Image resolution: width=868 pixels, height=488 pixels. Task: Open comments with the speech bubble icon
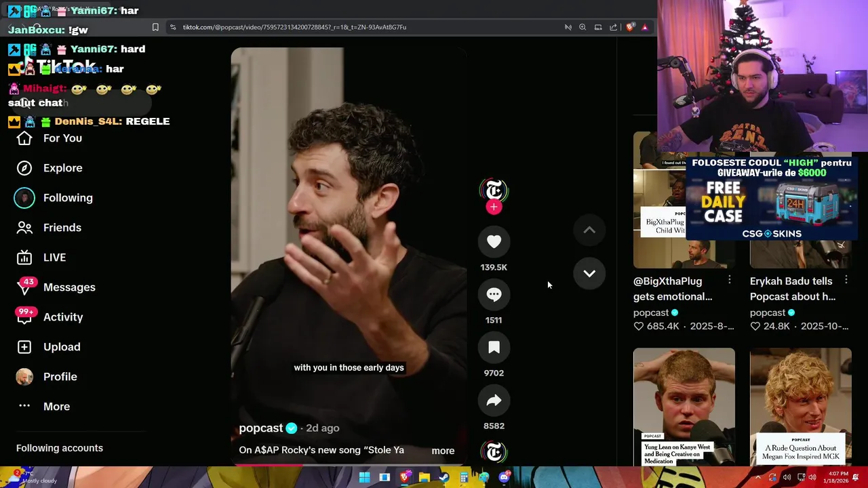pos(494,294)
